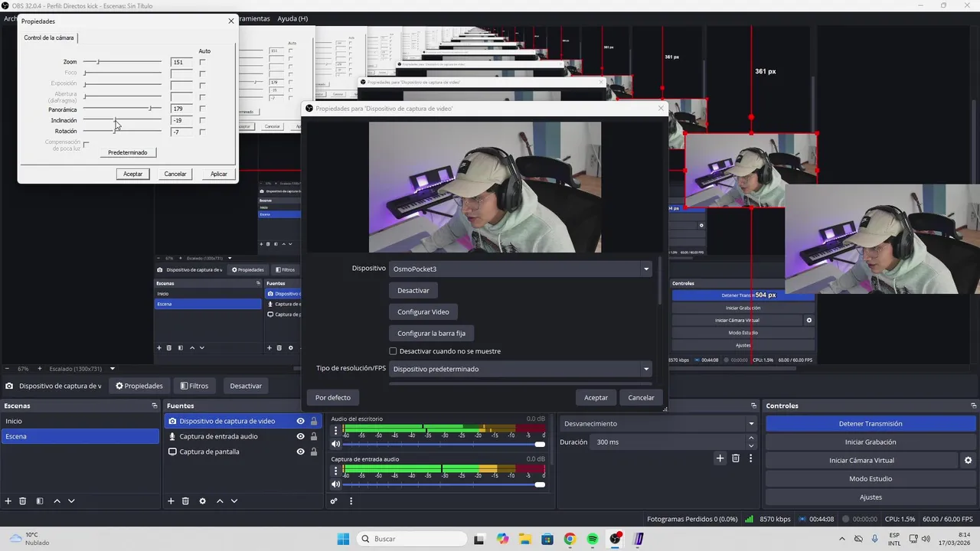Toggle lock on Captura de pantalla source
Image resolution: width=980 pixels, height=551 pixels.
[313, 452]
